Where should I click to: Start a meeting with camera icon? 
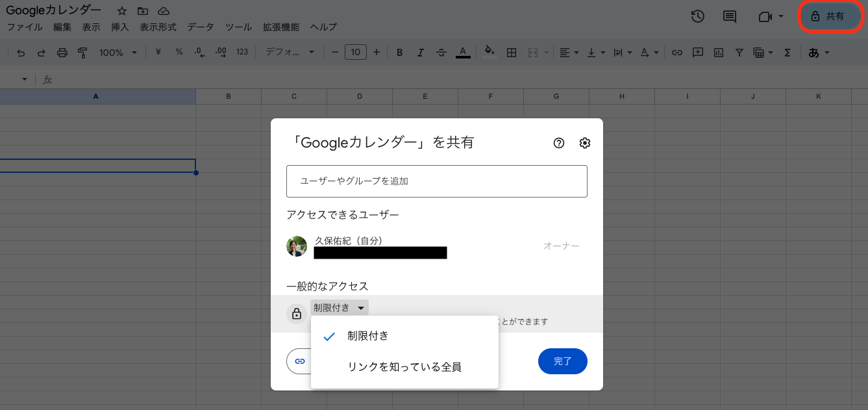click(765, 17)
